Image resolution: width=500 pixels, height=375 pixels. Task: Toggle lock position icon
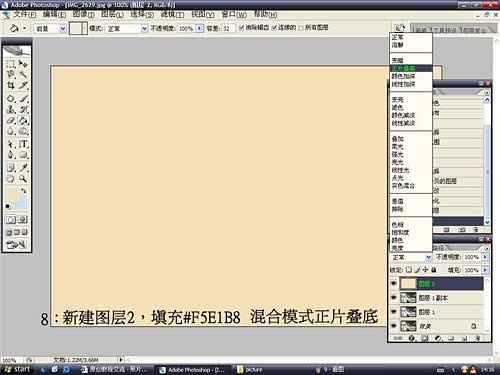click(x=425, y=270)
